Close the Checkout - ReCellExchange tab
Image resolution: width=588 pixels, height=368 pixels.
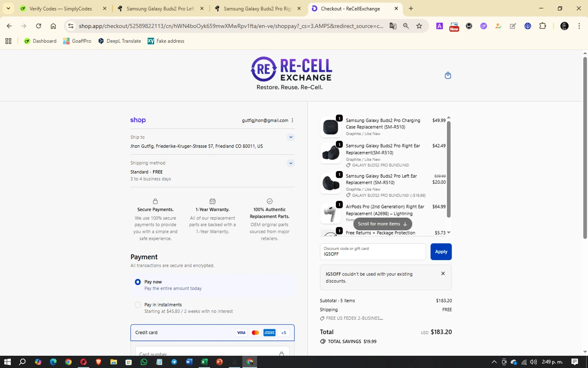pos(396,9)
